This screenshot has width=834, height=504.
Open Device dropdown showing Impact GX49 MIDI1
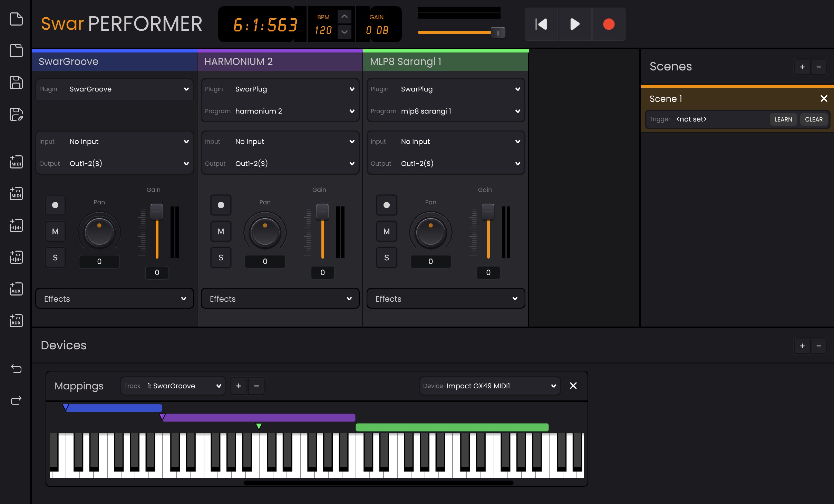pos(490,386)
